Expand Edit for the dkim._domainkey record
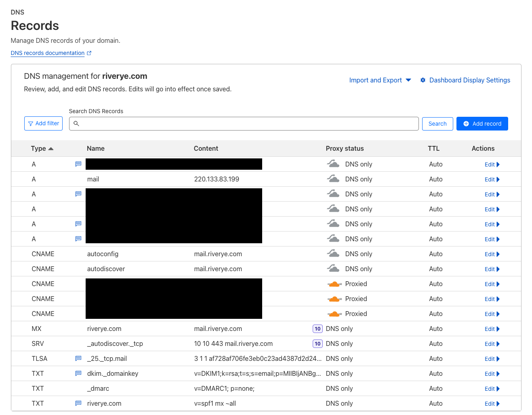 click(x=492, y=374)
